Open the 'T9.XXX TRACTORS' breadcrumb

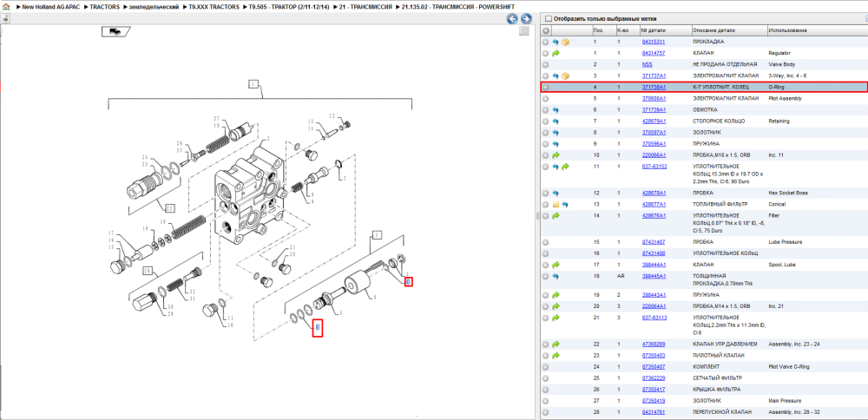tap(214, 6)
